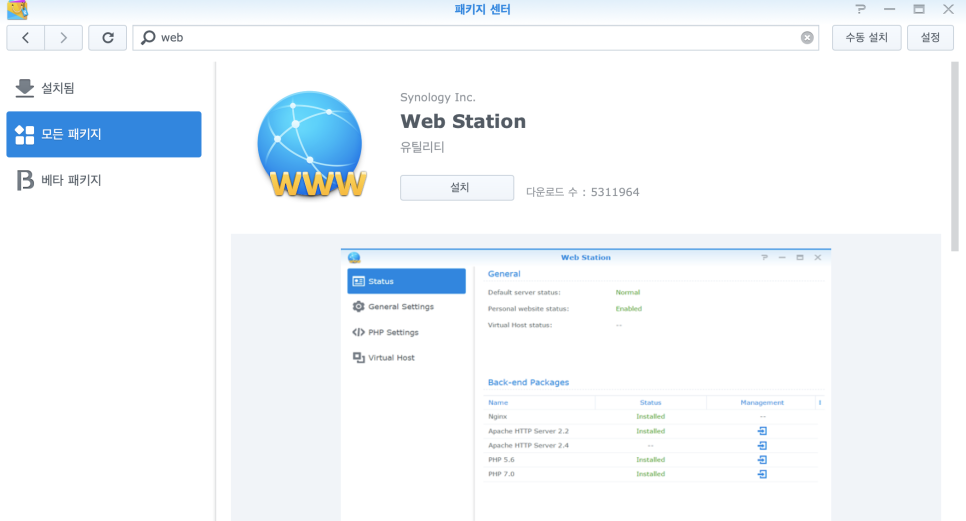The height and width of the screenshot is (521, 966).
Task: Focus the search box containing 'web'
Action: (475, 38)
